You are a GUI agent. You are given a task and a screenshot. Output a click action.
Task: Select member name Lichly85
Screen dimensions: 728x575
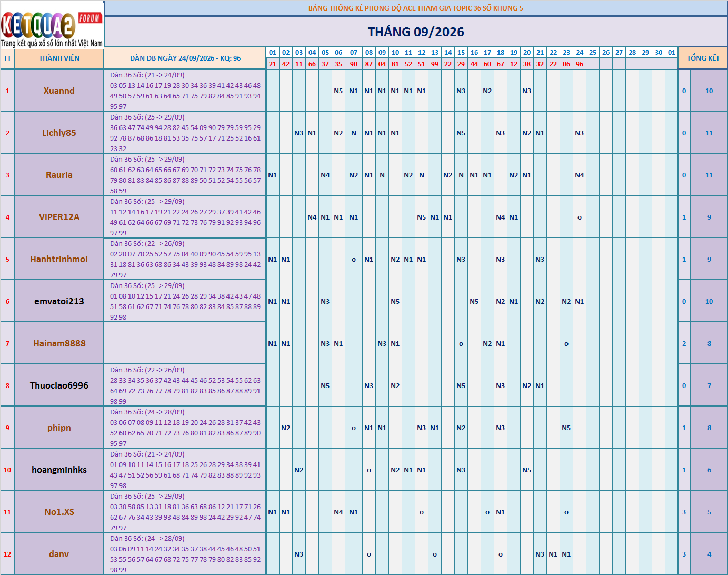click(x=59, y=133)
